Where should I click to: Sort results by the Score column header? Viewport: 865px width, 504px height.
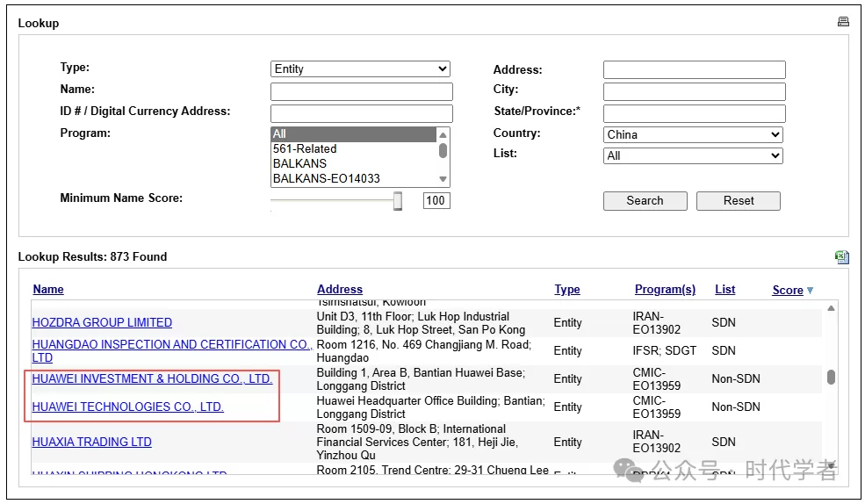point(788,290)
